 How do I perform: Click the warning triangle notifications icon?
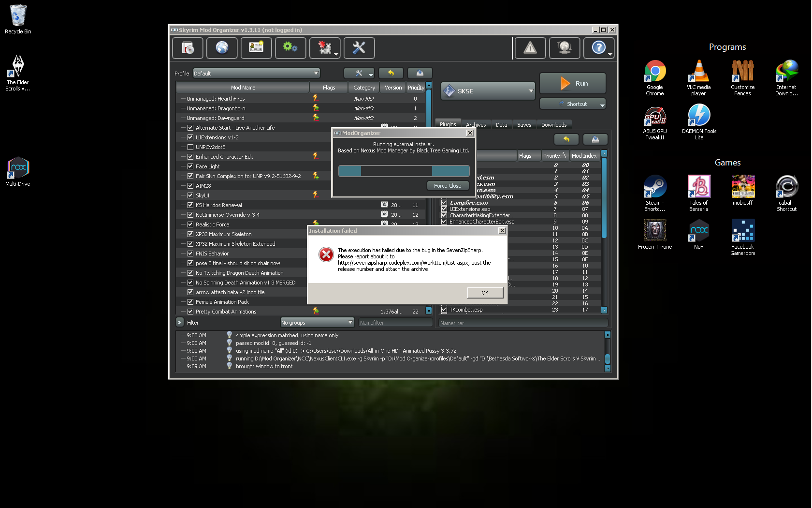click(530, 48)
